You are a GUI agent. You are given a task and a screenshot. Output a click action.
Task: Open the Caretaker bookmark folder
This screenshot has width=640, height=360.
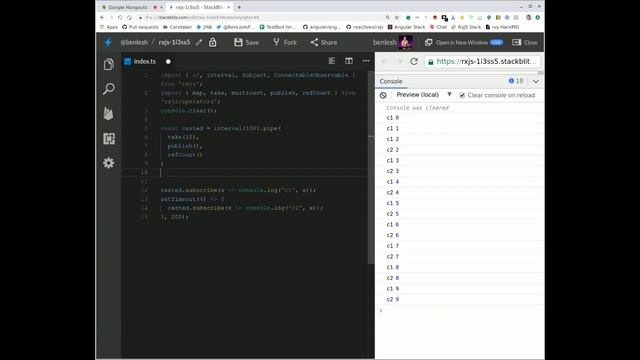pos(178,27)
